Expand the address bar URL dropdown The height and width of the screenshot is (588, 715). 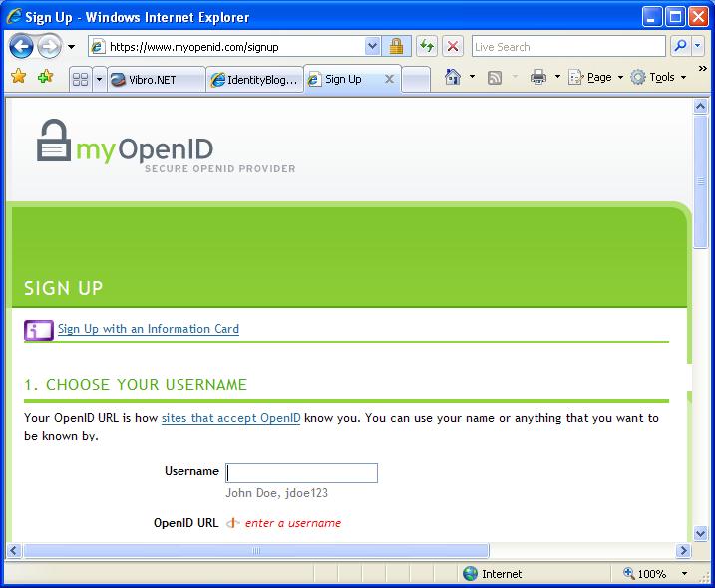click(x=373, y=47)
